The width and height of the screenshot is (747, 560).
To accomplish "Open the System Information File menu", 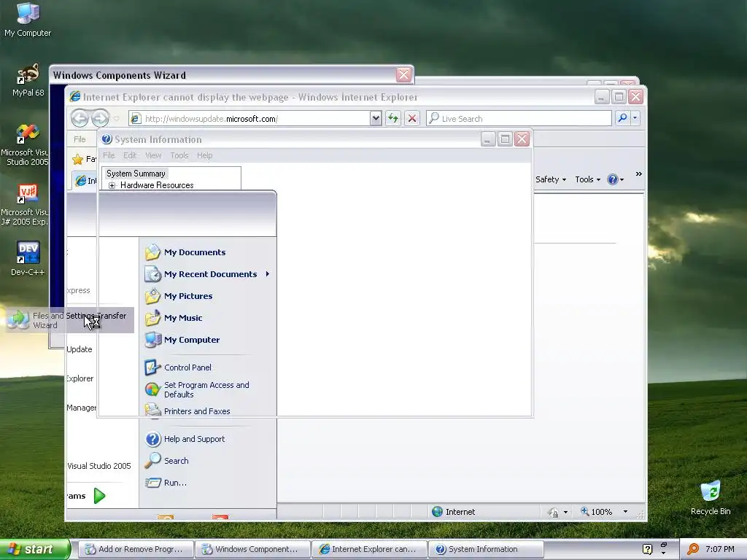I will (x=109, y=155).
